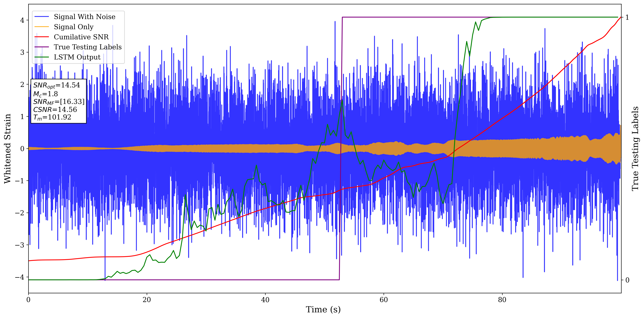Click the 'Cumilative SNR' legend label
This screenshot has height=318, width=644.
coord(81,37)
